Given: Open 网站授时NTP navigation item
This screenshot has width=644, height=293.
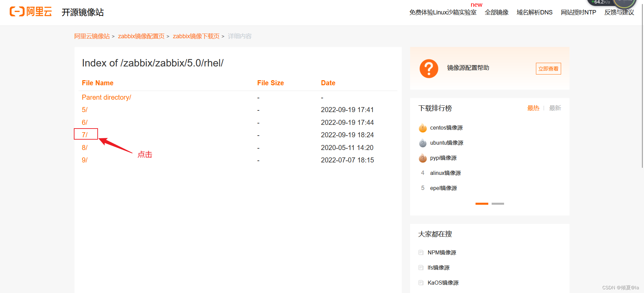Looking at the screenshot, I should tap(579, 12).
